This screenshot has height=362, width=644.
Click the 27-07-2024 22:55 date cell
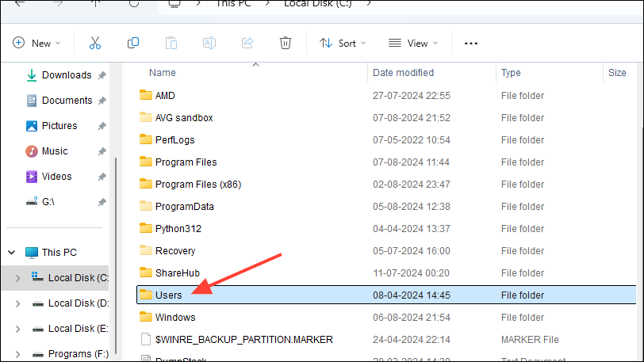(411, 96)
